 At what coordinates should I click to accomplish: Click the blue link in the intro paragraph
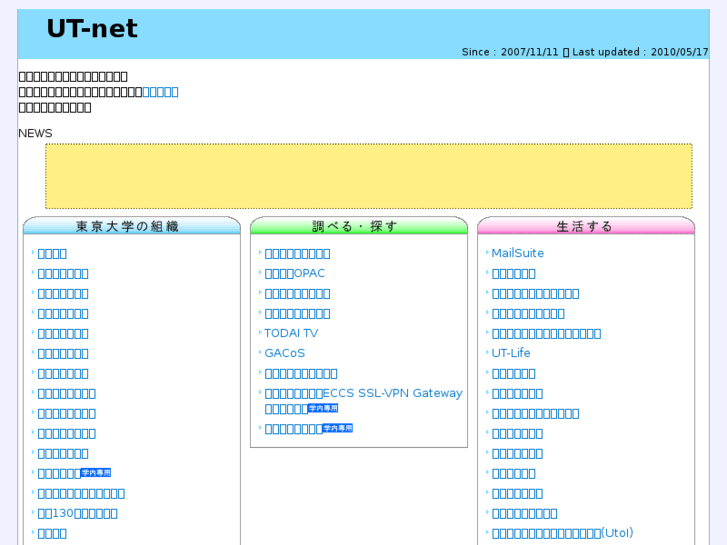(160, 92)
